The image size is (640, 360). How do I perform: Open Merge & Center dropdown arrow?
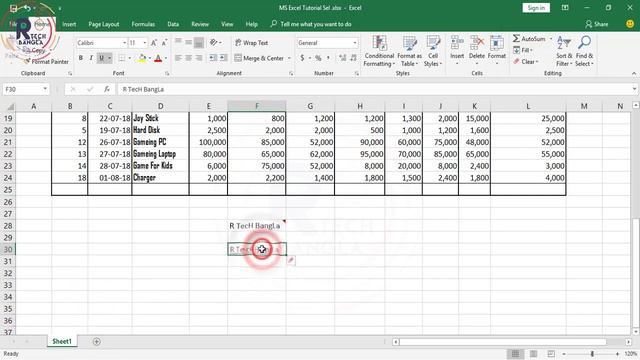coord(289,58)
